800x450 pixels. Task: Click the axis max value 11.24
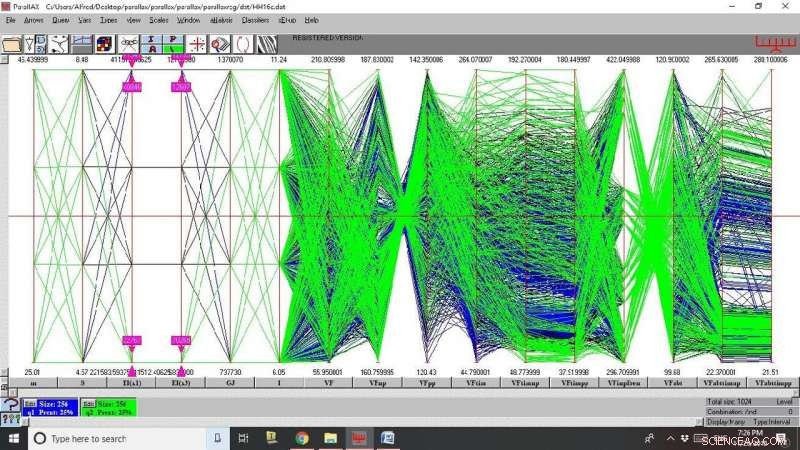click(x=279, y=60)
